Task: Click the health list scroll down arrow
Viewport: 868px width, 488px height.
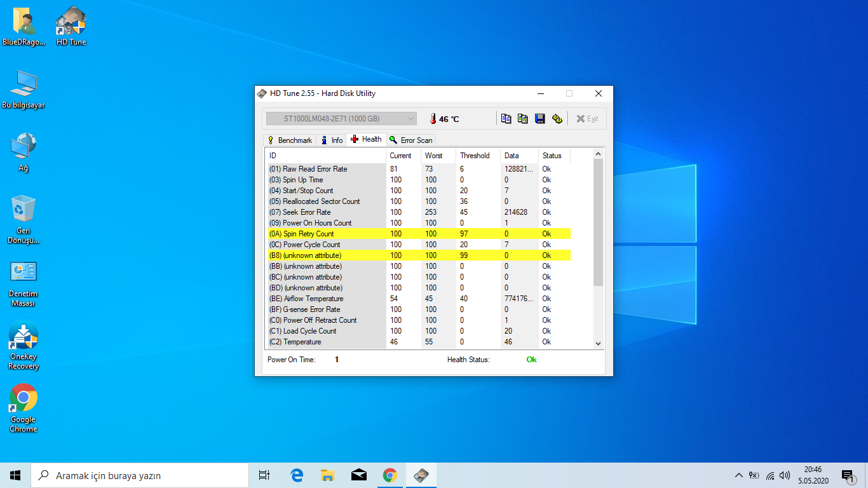Action: pos(598,343)
